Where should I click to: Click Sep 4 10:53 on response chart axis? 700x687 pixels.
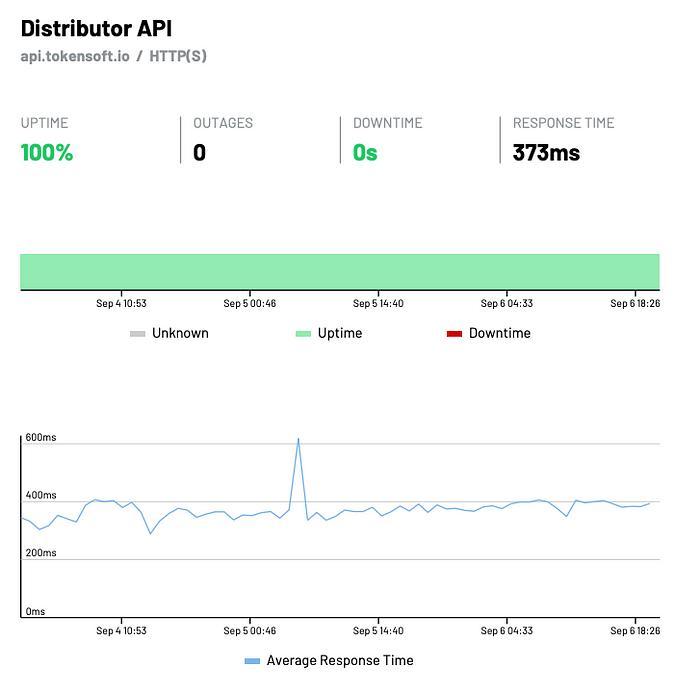pyautogui.click(x=122, y=631)
